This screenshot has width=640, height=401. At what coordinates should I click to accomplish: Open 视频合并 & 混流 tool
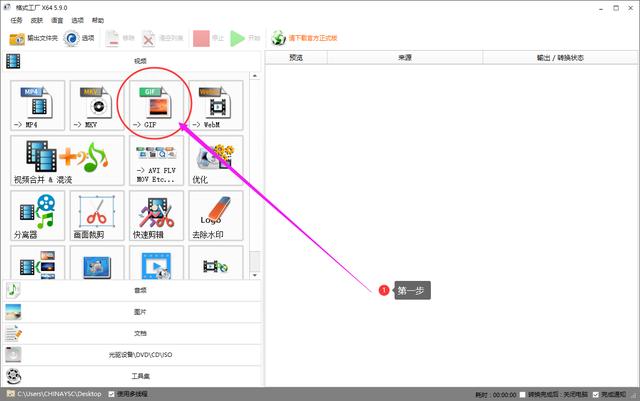tap(67, 160)
